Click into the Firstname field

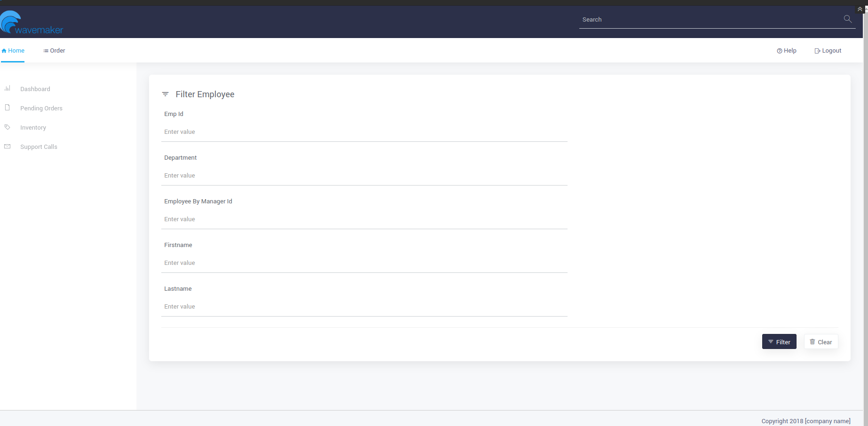[364, 263]
